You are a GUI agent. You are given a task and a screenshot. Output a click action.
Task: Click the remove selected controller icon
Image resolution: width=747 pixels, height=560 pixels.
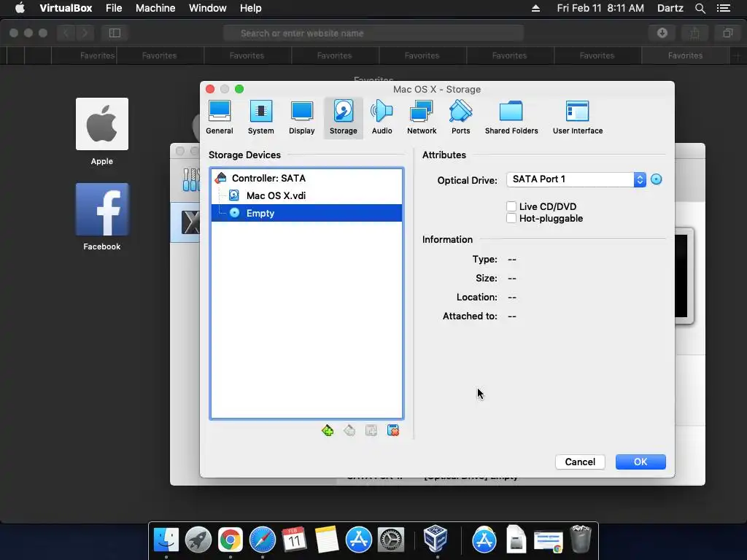click(x=349, y=431)
